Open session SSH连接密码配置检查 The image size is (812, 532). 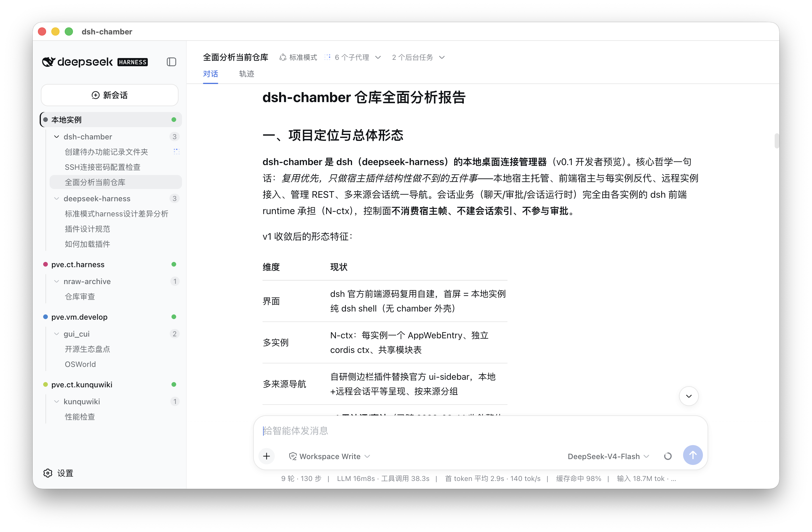coord(116,167)
